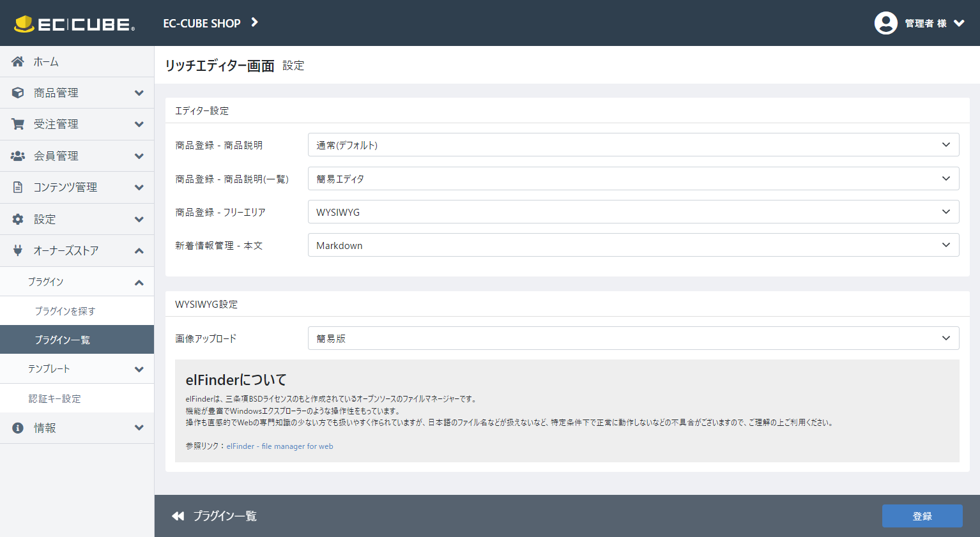
Task: Open 商品管理 menu item
Action: click(77, 93)
